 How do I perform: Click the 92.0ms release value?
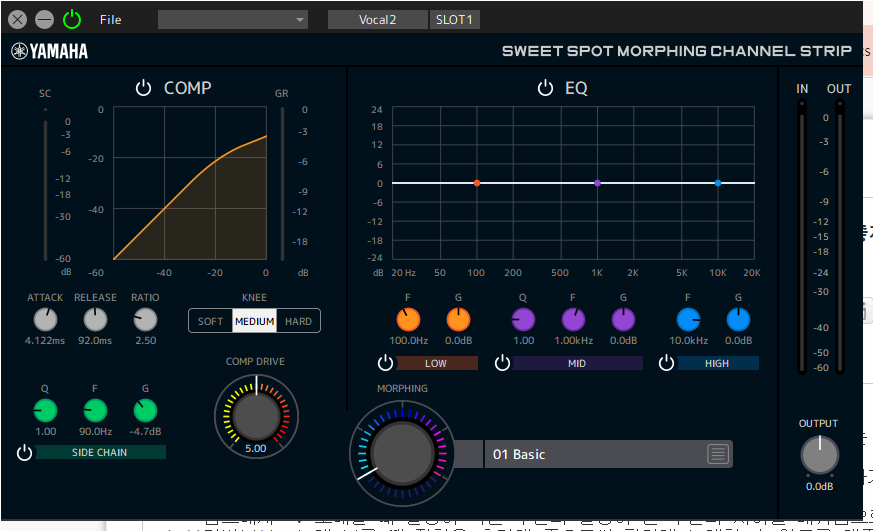pos(95,340)
